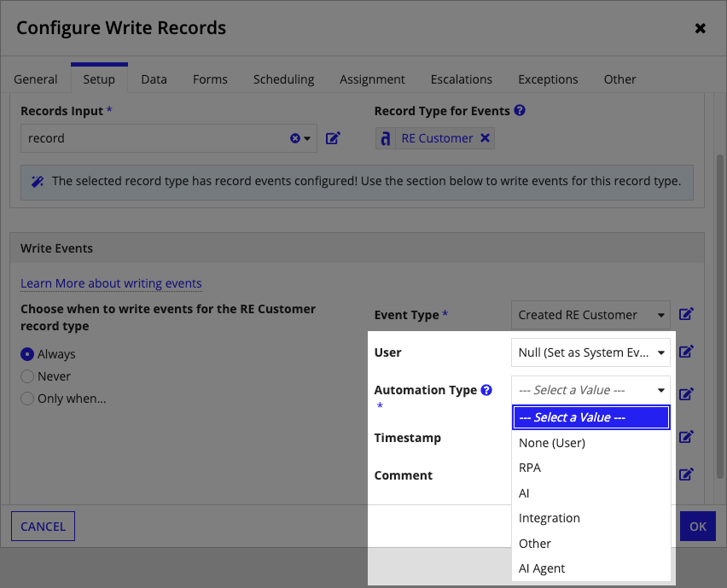The height and width of the screenshot is (588, 727).
Task: Switch to the Data tab
Action: tap(154, 79)
